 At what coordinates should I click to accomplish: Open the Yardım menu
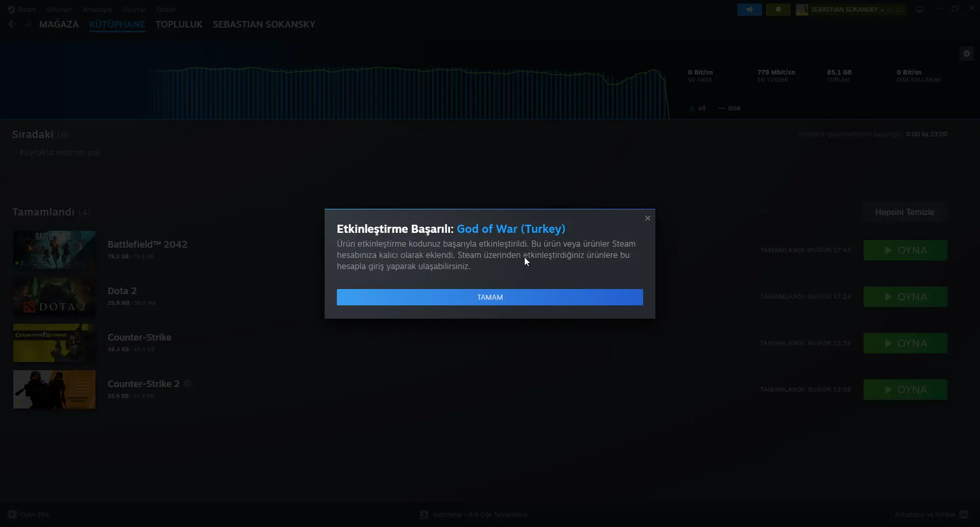click(x=165, y=9)
